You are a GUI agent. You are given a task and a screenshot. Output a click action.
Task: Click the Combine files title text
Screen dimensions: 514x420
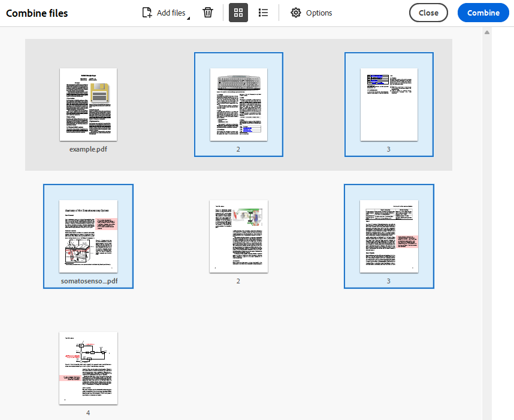(x=37, y=13)
